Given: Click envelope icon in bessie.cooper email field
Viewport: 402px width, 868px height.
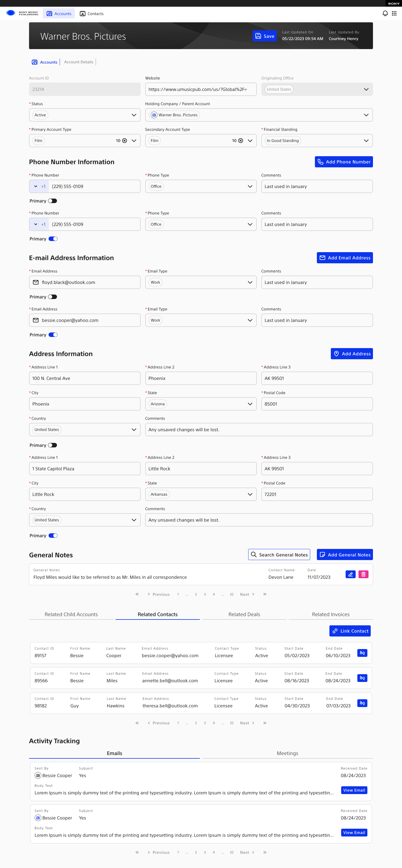Looking at the screenshot, I should click(x=36, y=320).
